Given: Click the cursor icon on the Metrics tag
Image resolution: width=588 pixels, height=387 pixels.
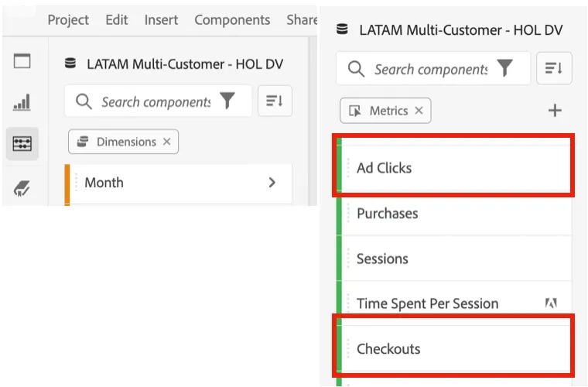Looking at the screenshot, I should tap(355, 111).
